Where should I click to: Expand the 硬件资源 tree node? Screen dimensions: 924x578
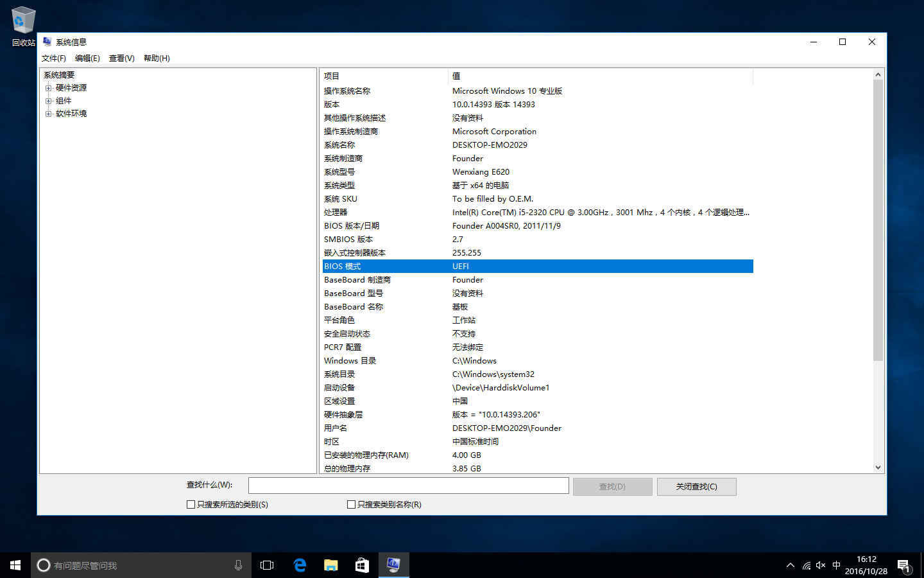(x=49, y=87)
